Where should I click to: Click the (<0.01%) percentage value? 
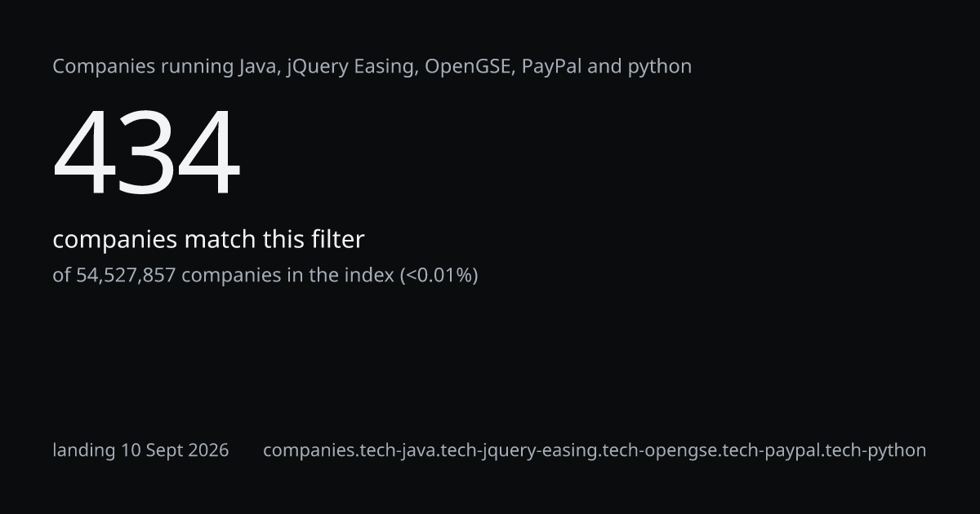click(439, 276)
